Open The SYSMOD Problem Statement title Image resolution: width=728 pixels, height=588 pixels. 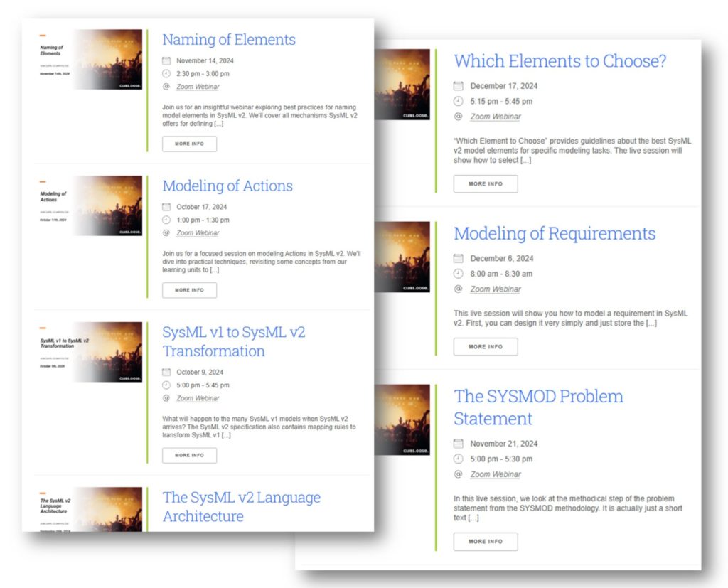point(538,407)
